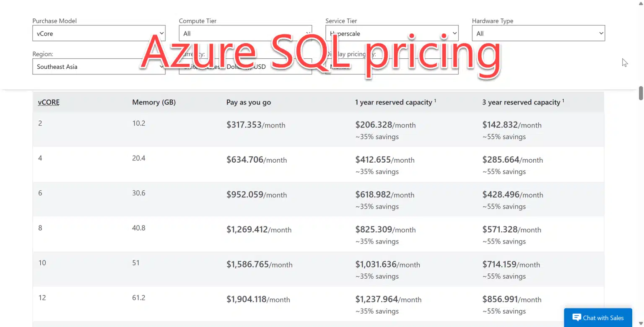
Task: Open footnote 1 on 1 year reserved capacity
Action: point(435,99)
